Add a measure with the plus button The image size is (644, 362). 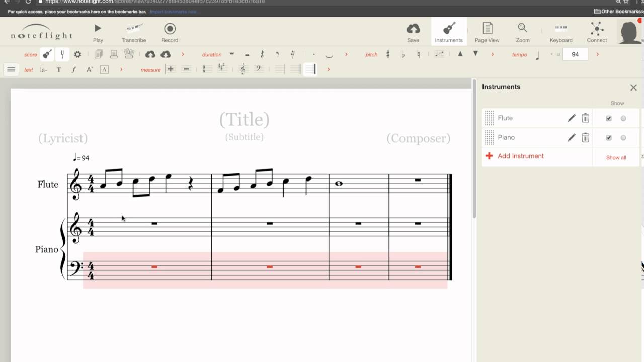click(x=171, y=69)
